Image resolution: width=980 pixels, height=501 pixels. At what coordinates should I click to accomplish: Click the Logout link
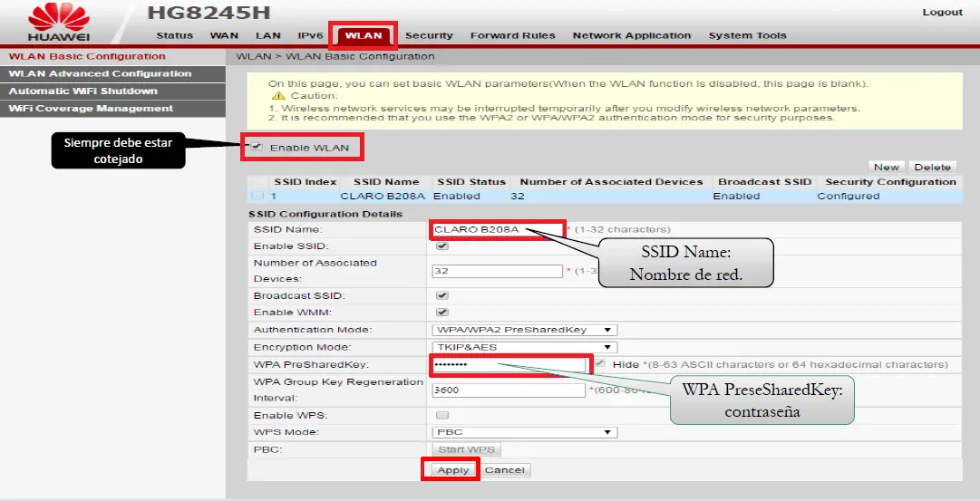click(943, 12)
